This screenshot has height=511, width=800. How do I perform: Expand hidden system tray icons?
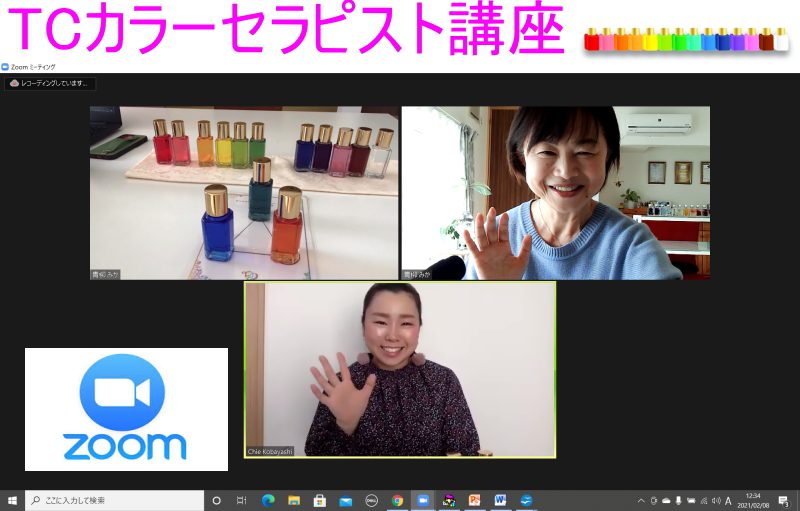[x=641, y=500]
